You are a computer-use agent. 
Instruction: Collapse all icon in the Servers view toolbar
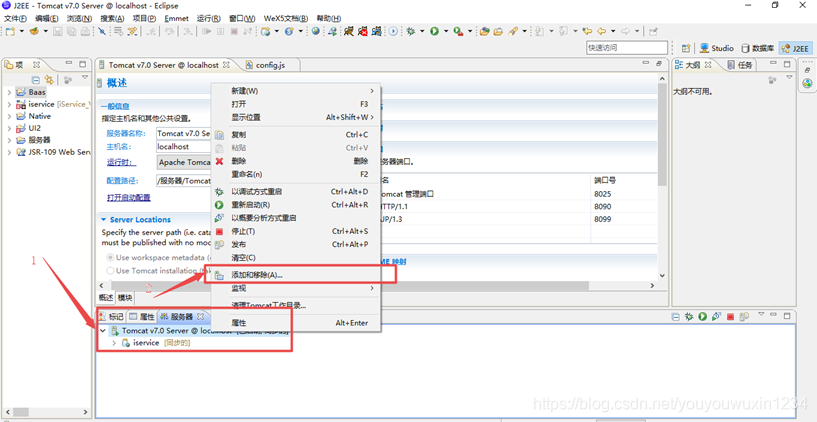click(675, 316)
